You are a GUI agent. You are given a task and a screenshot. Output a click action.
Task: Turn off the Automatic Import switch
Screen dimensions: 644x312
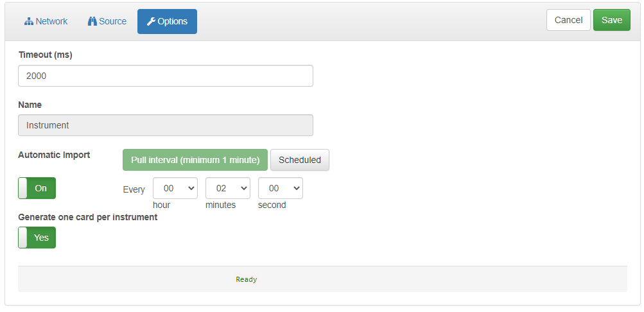click(x=37, y=188)
